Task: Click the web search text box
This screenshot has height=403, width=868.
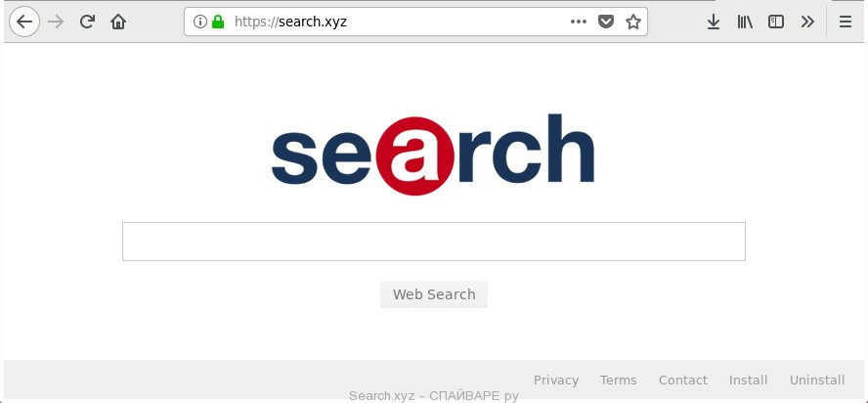Action: [433, 242]
